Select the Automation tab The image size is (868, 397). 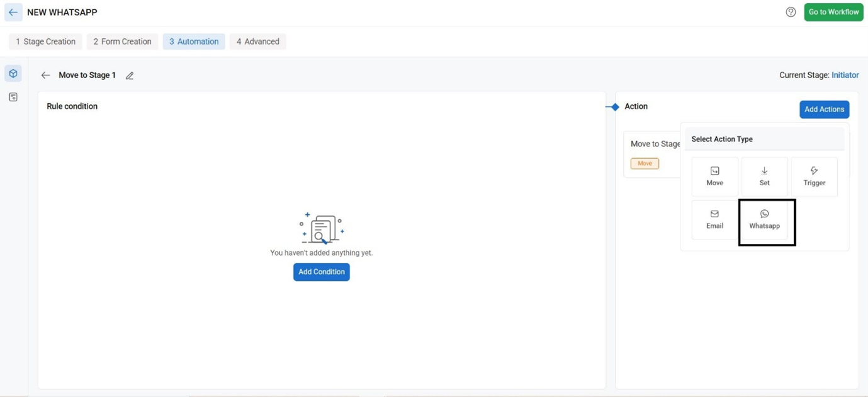(194, 42)
